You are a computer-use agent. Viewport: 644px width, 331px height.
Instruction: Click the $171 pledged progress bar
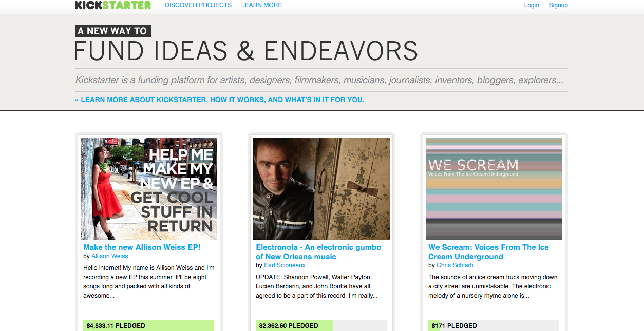tap(494, 325)
